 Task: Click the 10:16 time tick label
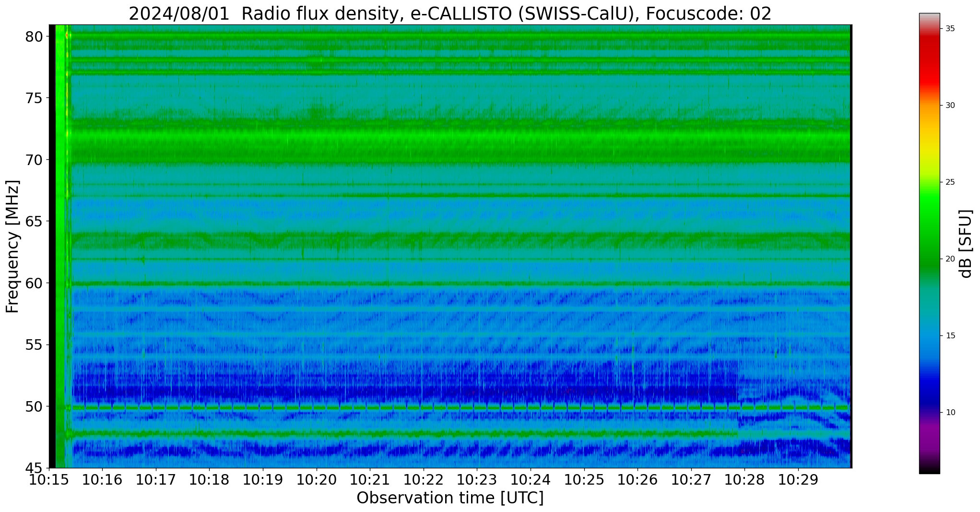[102, 480]
